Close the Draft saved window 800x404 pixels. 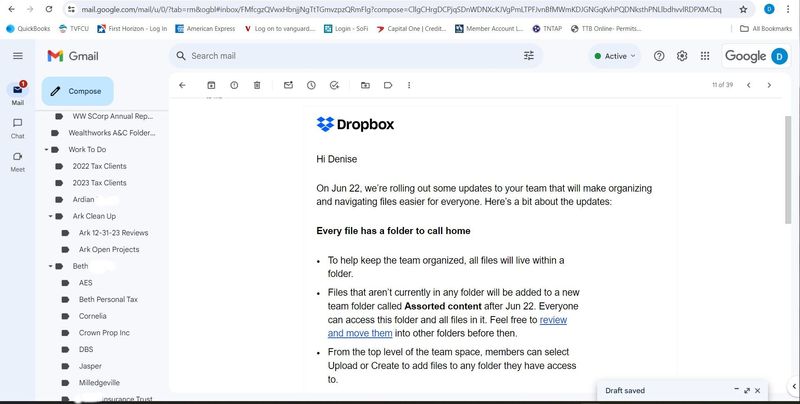tap(758, 390)
